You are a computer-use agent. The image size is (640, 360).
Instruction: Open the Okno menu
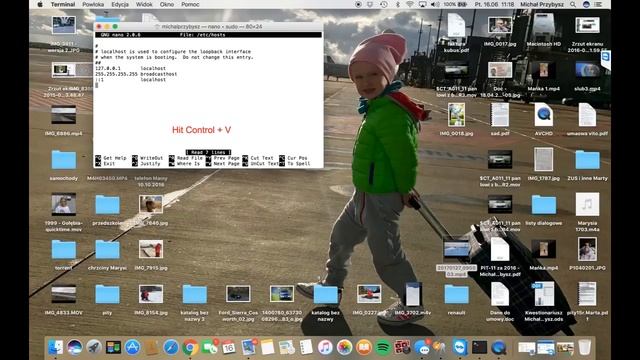[x=167, y=4]
